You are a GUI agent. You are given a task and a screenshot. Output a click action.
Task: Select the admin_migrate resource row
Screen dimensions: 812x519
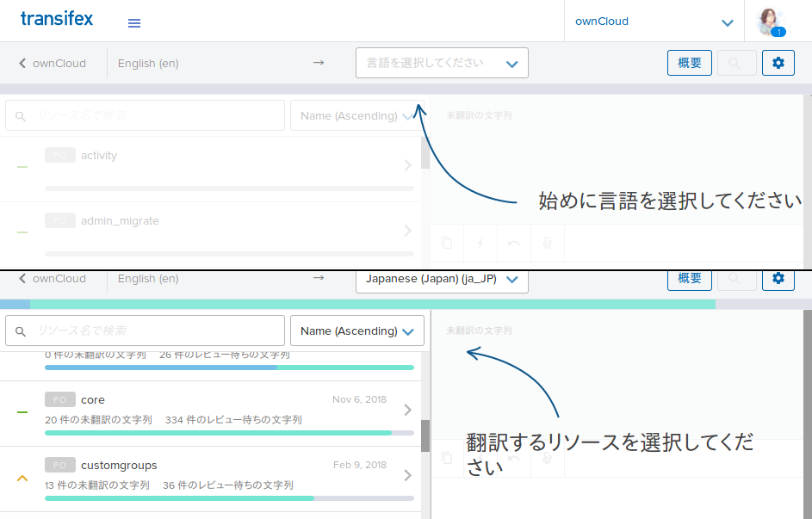(x=210, y=234)
